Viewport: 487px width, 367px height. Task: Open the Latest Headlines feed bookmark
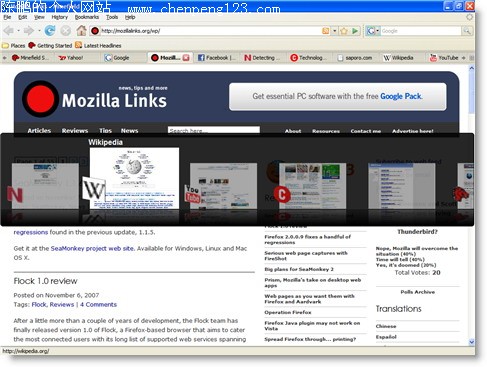click(x=98, y=46)
